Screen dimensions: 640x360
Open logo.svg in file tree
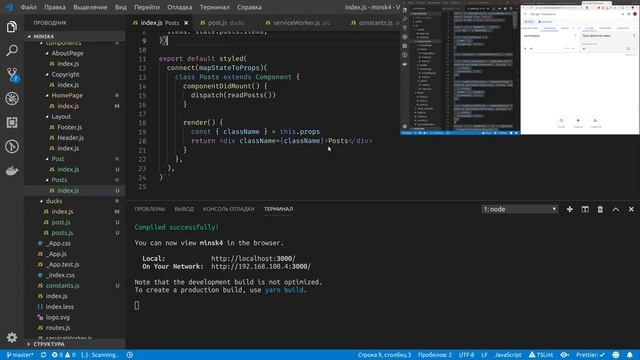pyautogui.click(x=58, y=317)
